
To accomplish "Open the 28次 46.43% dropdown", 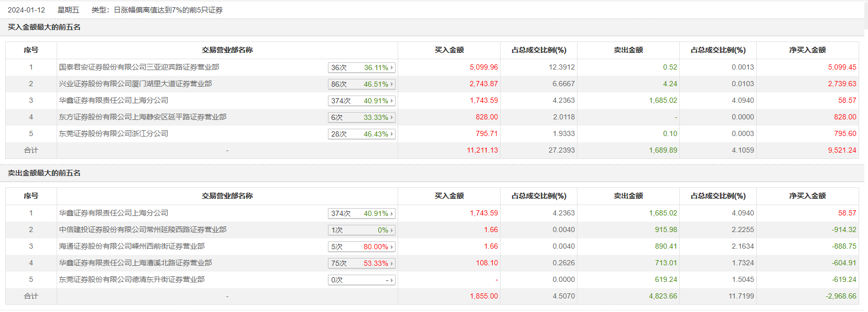I will [x=362, y=134].
